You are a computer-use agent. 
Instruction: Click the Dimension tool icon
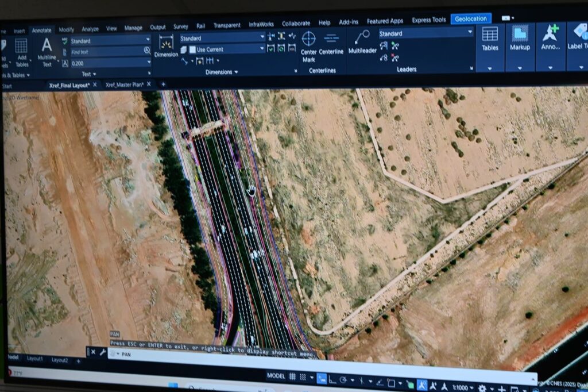pyautogui.click(x=166, y=45)
